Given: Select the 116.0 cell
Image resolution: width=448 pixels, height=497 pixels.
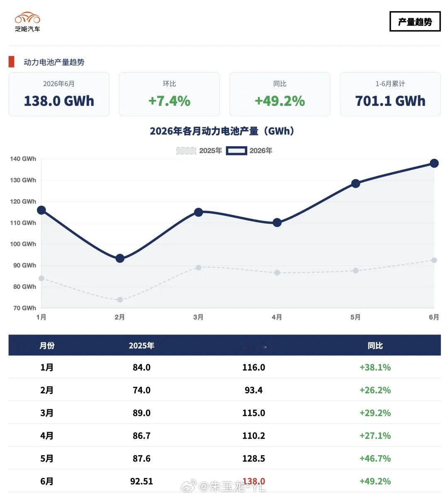Looking at the screenshot, I should click(253, 367).
